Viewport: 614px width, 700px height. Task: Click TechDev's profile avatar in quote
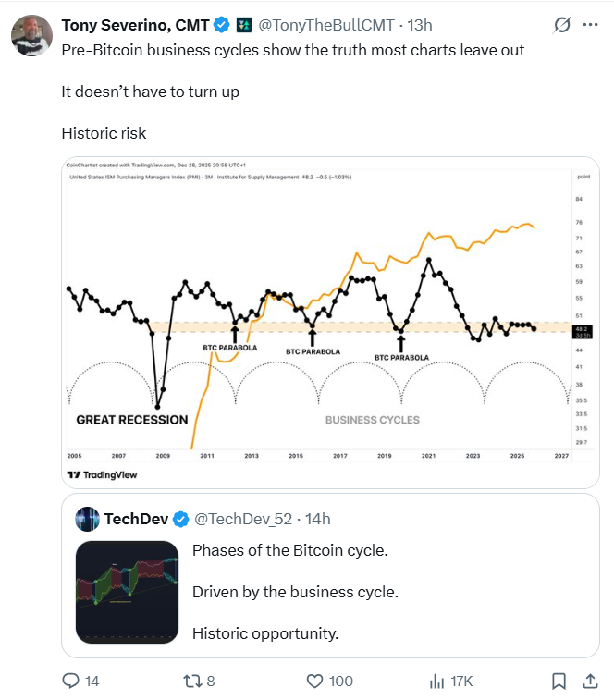click(88, 519)
